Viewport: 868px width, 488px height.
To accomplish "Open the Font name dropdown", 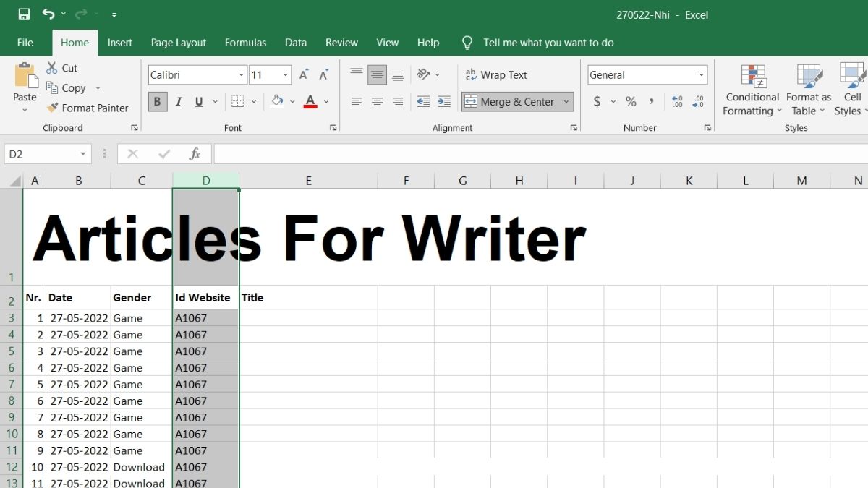I will [241, 74].
